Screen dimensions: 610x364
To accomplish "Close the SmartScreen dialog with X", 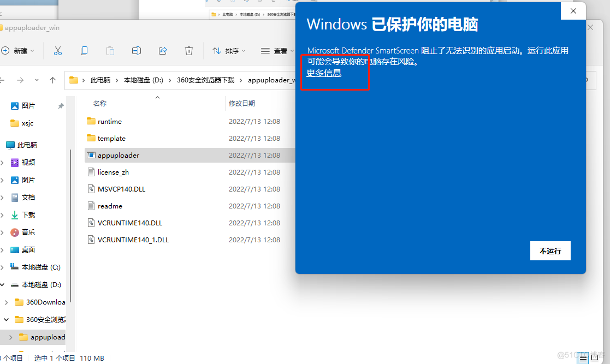I will coord(573,11).
